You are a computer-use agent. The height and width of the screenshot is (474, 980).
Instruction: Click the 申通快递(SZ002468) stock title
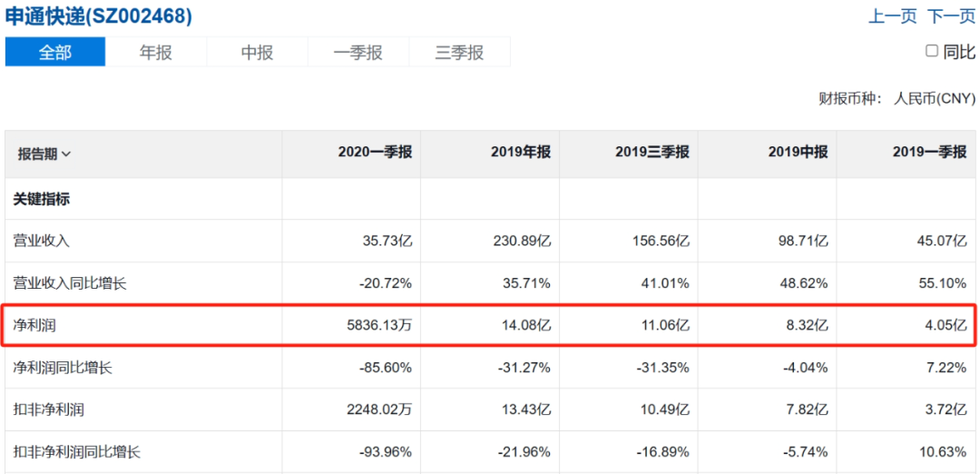click(99, 16)
